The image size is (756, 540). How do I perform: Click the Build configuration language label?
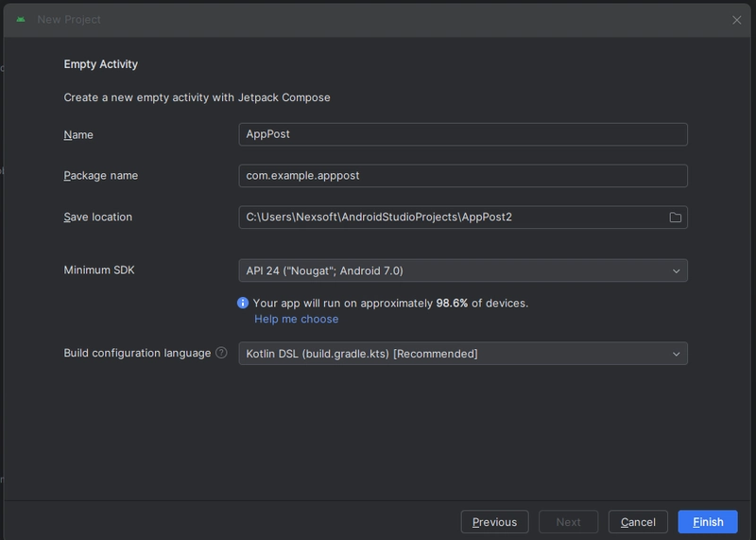137,353
